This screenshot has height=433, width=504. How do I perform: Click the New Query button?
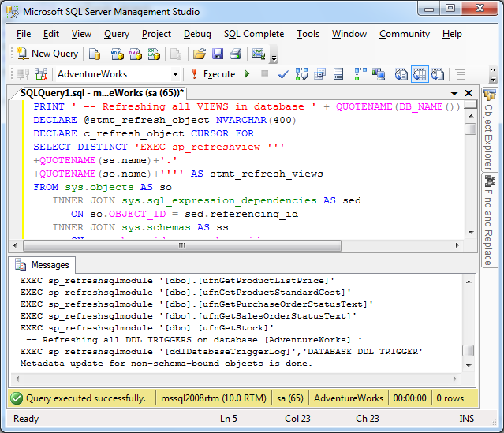coord(47,54)
